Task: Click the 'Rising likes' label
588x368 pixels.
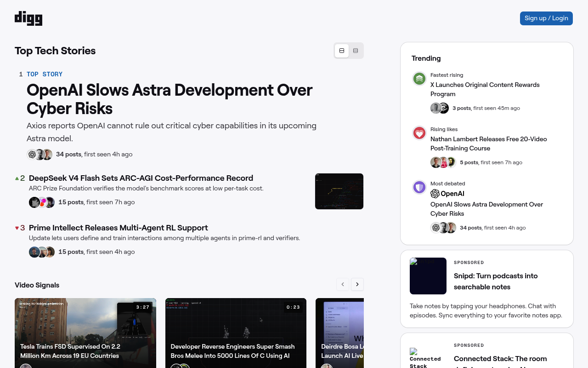Action: click(x=444, y=129)
